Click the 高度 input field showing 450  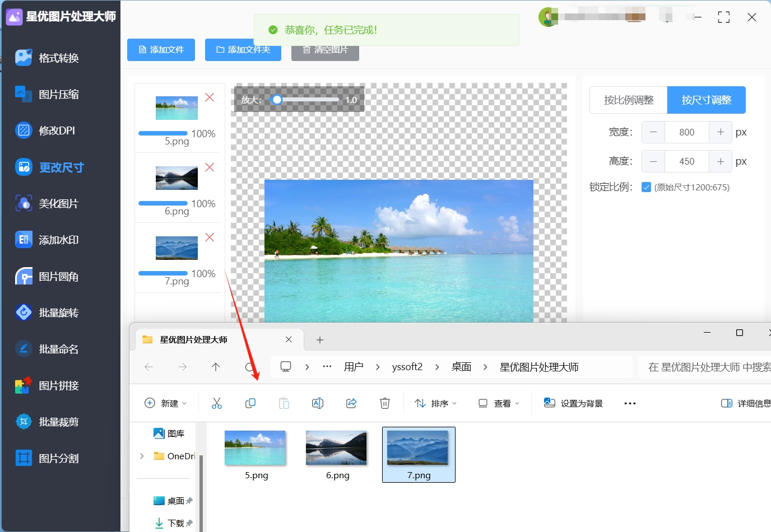click(x=687, y=161)
